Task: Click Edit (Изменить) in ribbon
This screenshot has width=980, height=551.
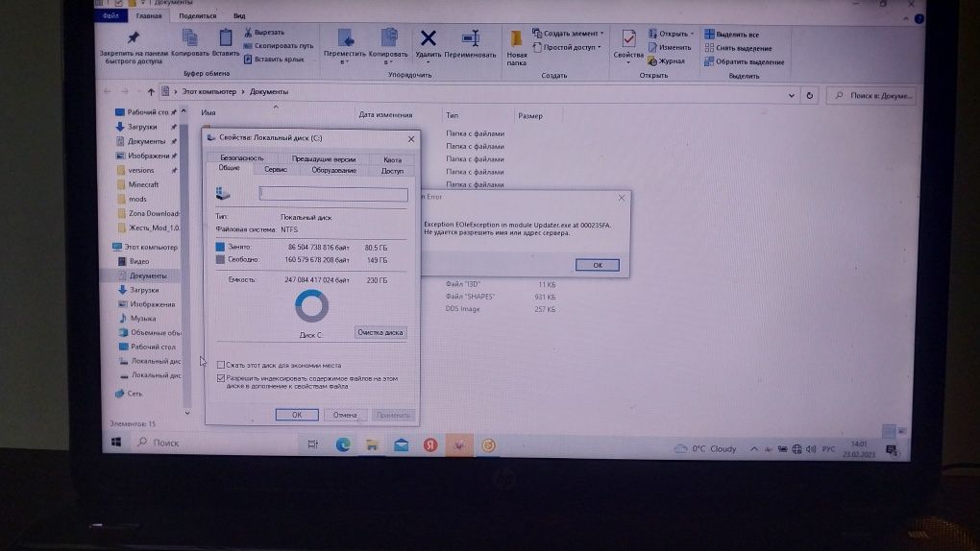Action: (x=670, y=47)
